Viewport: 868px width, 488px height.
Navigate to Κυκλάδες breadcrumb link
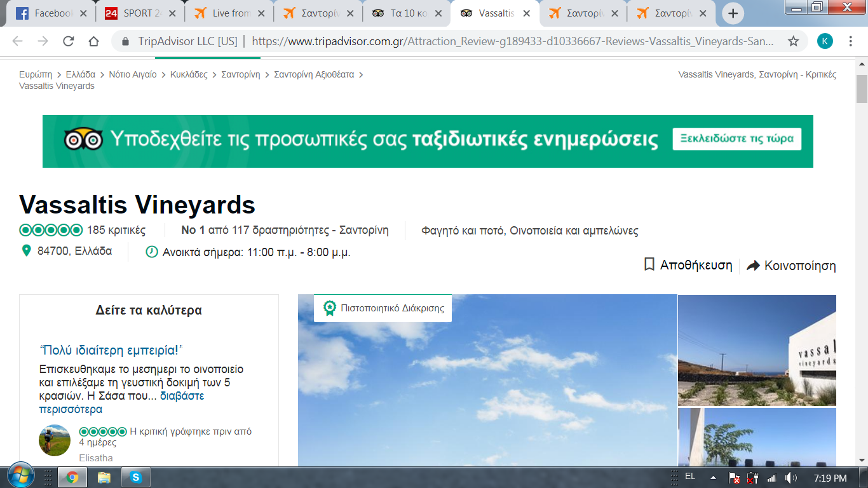point(189,74)
